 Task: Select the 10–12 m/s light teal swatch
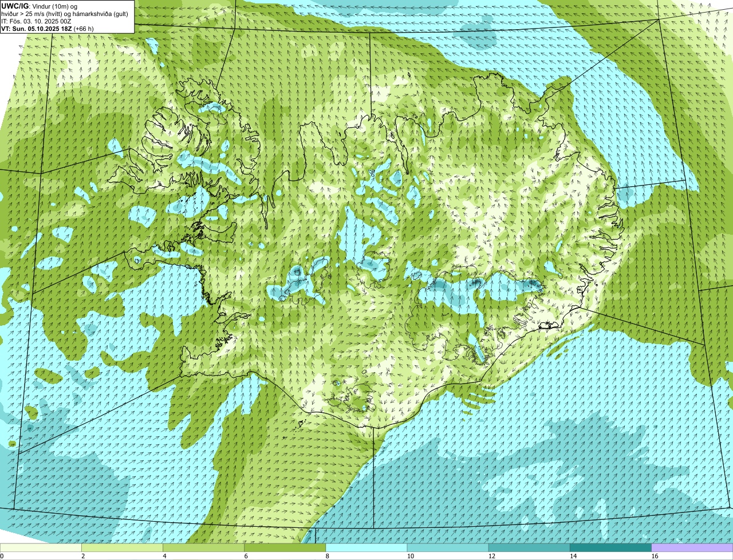tap(448, 548)
